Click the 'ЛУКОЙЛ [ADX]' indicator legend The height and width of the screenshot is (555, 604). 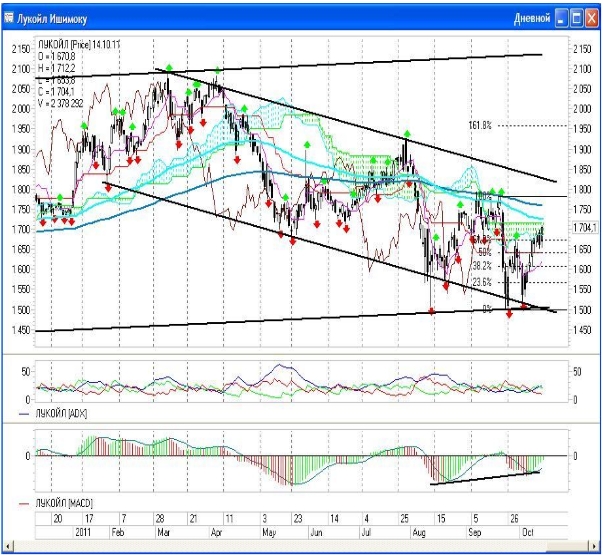[61, 413]
